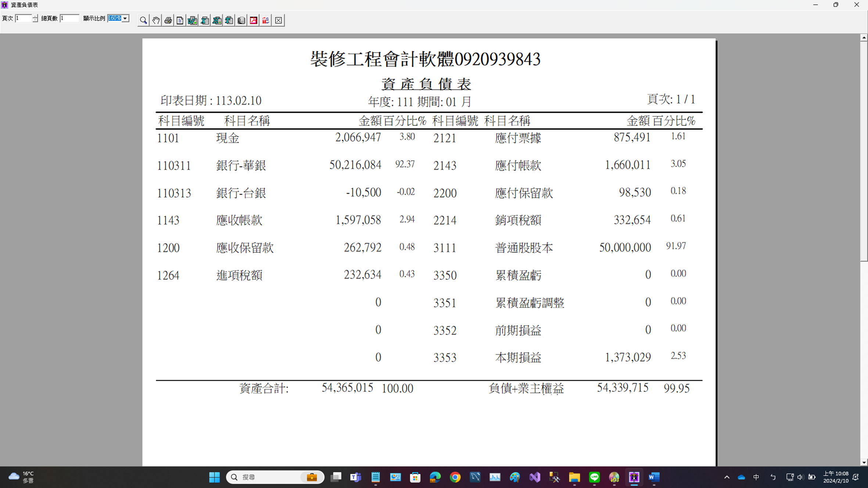The height and width of the screenshot is (488, 868).
Task: Decrease the page number with down stepper
Action: click(35, 20)
